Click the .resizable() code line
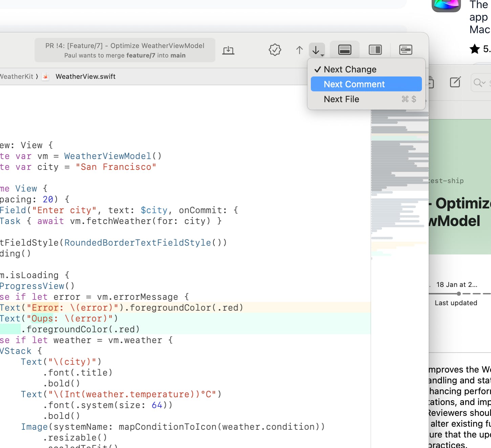The width and height of the screenshot is (491, 448). pos(75,438)
